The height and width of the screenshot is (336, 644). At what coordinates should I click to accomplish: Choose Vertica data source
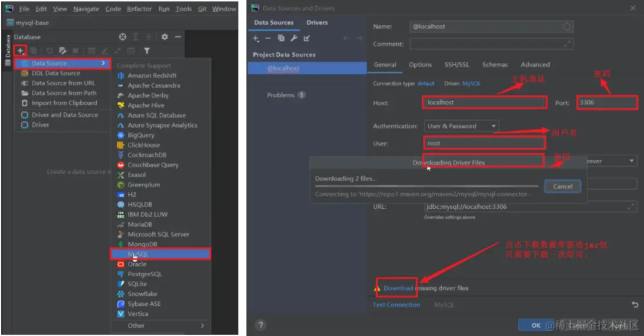[x=161, y=314]
